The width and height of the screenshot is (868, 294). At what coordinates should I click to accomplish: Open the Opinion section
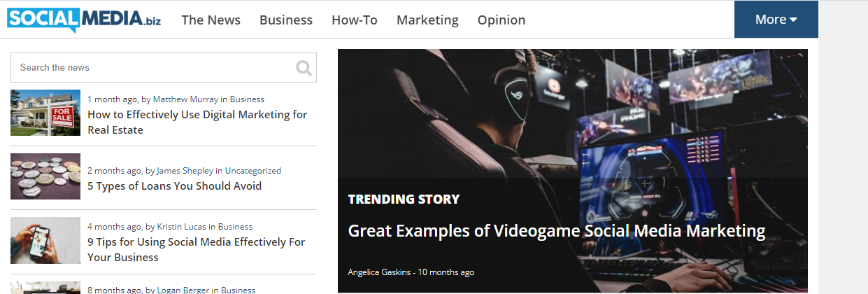[x=501, y=20]
